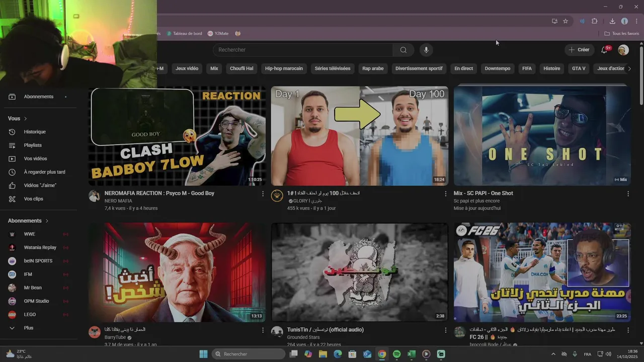Open GLORY channel avatar
Screen dimensions: 644x362
(277, 196)
